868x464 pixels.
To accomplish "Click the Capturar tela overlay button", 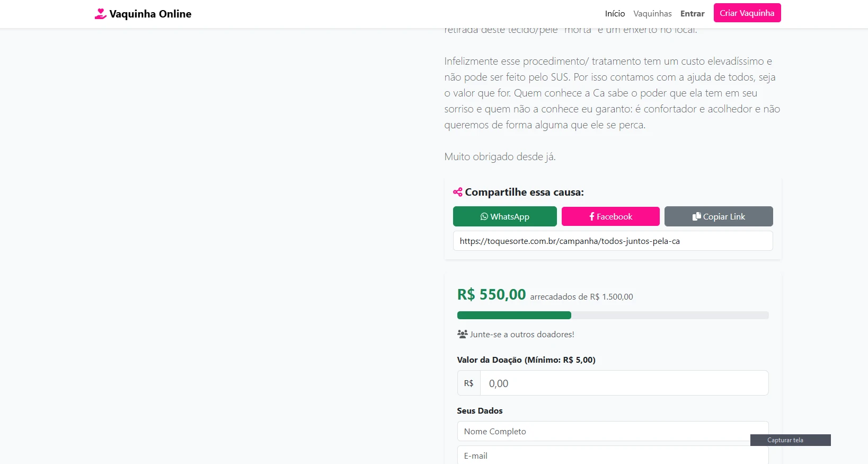I will tap(790, 440).
